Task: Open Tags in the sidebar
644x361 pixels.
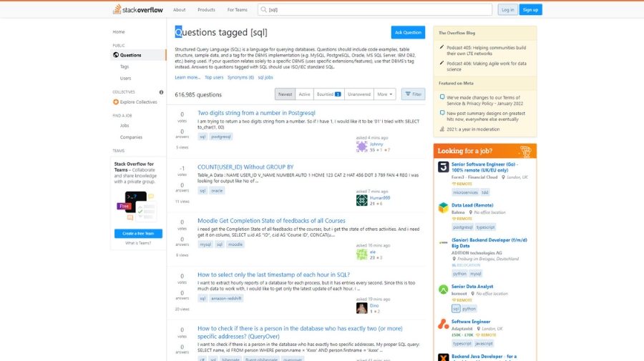Action: [x=125, y=66]
